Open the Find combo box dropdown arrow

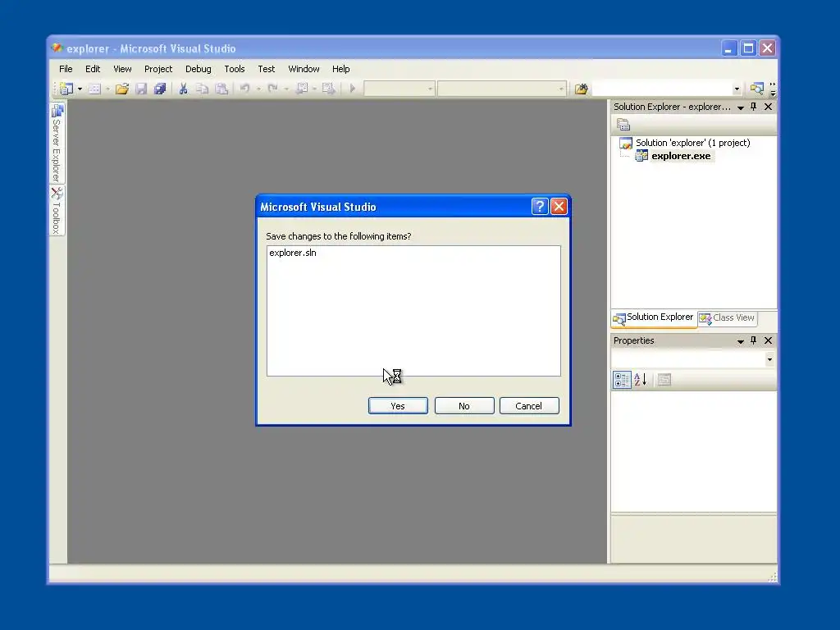pos(737,89)
